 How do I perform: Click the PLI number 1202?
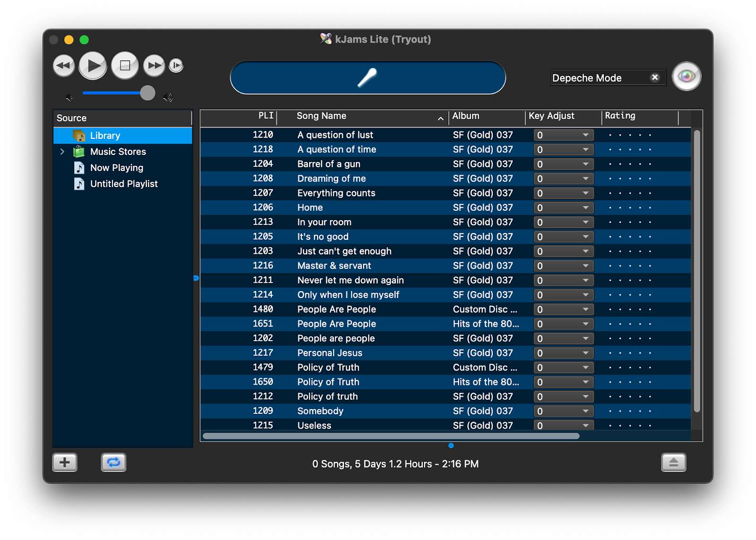[263, 338]
